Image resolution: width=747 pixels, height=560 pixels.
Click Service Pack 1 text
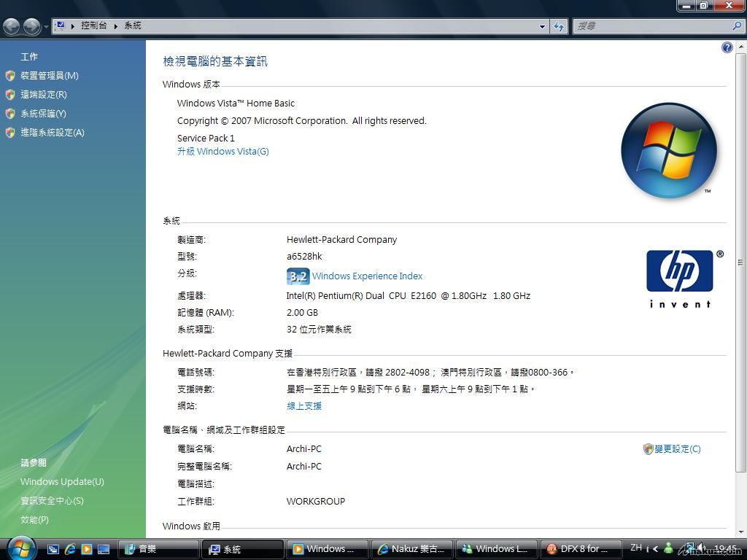pyautogui.click(x=206, y=138)
